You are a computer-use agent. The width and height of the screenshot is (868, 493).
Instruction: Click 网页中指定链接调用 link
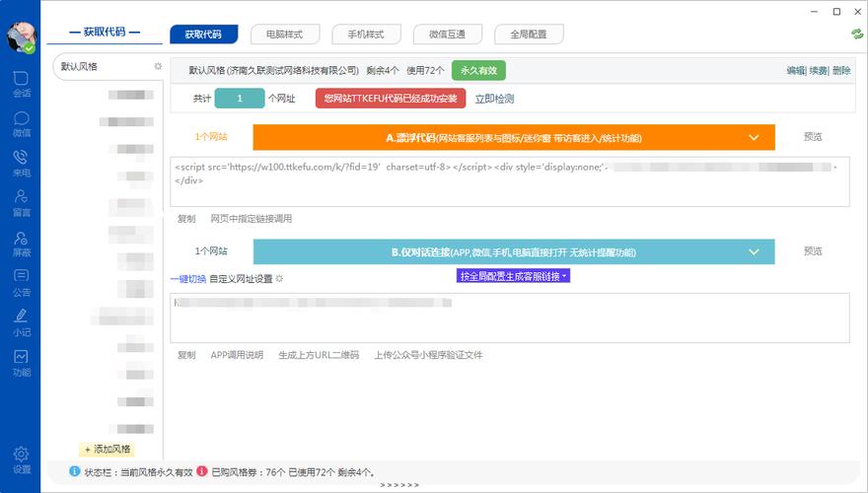coord(252,219)
